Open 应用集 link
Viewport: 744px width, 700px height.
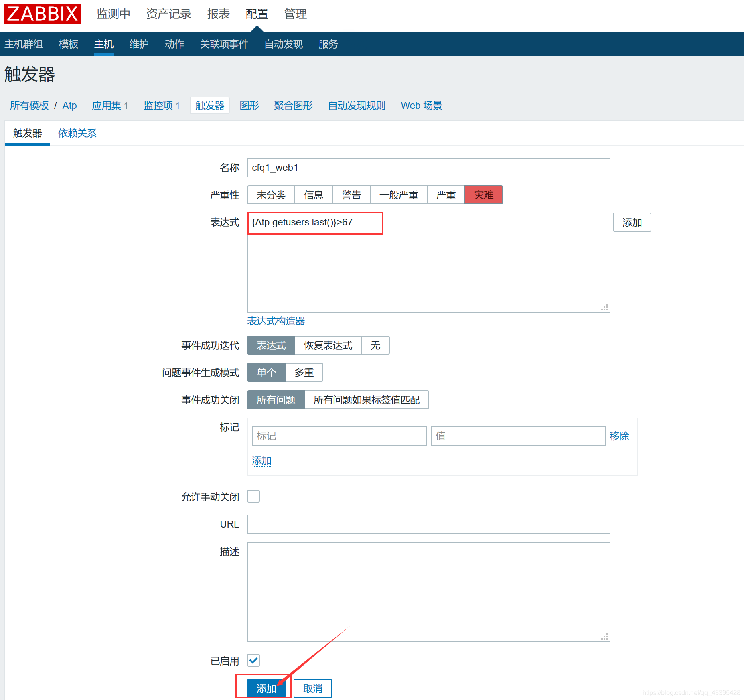pos(107,106)
